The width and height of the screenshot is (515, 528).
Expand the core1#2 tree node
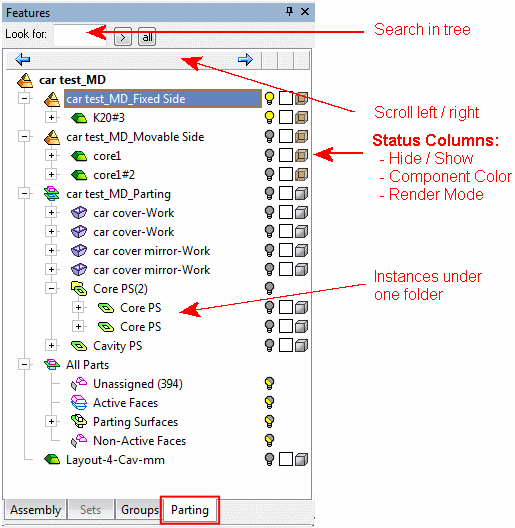pyautogui.click(x=51, y=174)
